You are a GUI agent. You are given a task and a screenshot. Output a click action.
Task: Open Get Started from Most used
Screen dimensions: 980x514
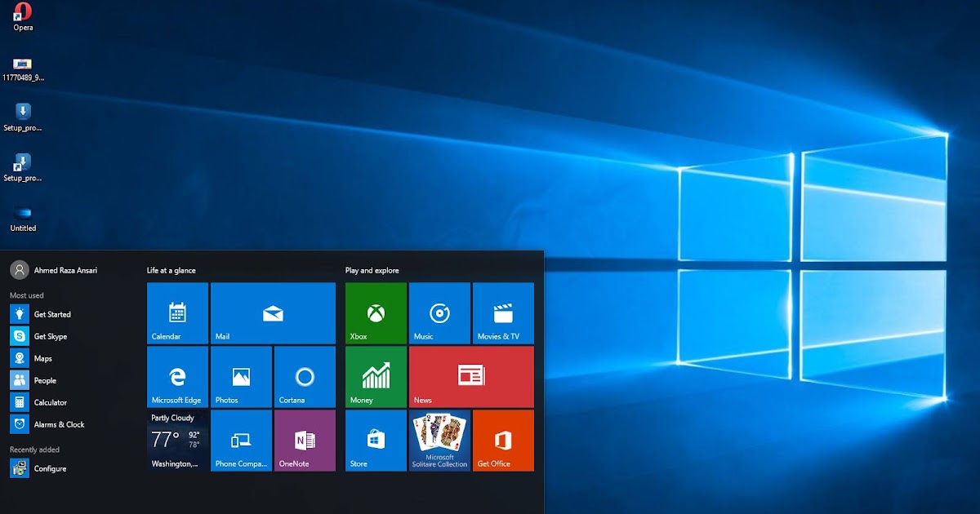coord(41,314)
